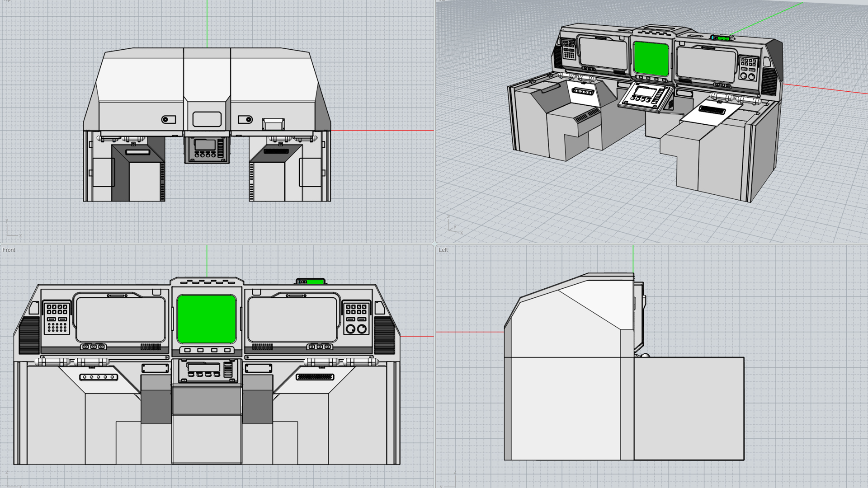Select the left vent grille in Front viewport
This screenshot has height=488, width=868.
(x=29, y=335)
